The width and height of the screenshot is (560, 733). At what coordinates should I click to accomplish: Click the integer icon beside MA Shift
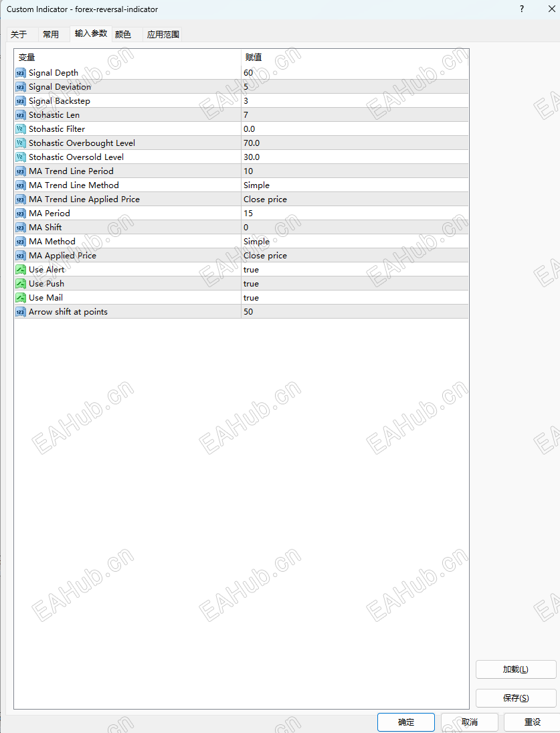[21, 227]
